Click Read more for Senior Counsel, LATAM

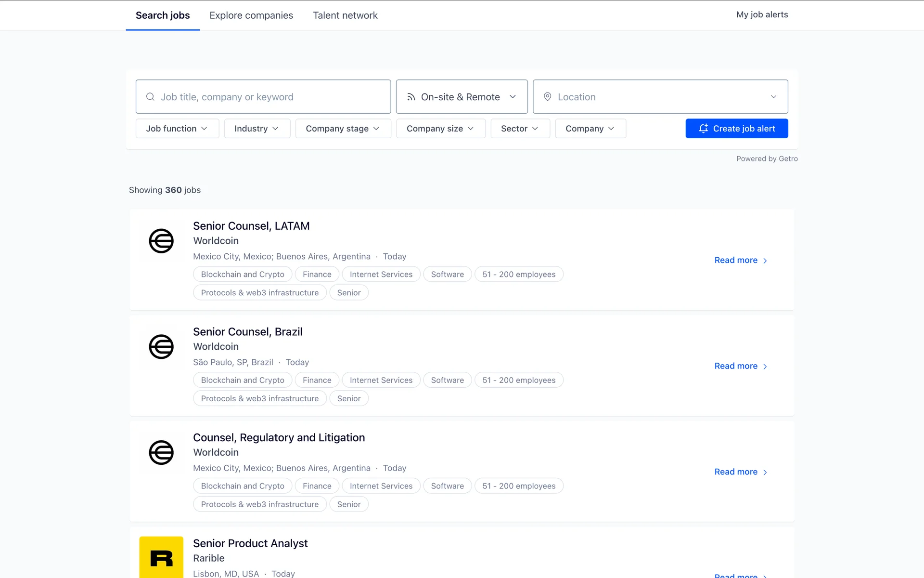pyautogui.click(x=736, y=260)
